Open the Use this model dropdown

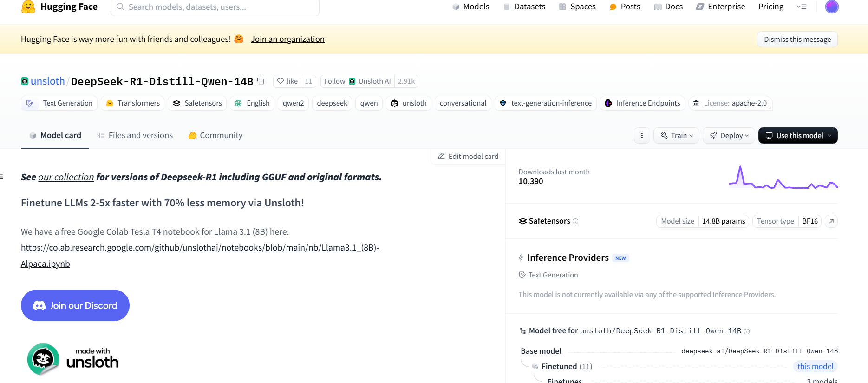click(798, 136)
